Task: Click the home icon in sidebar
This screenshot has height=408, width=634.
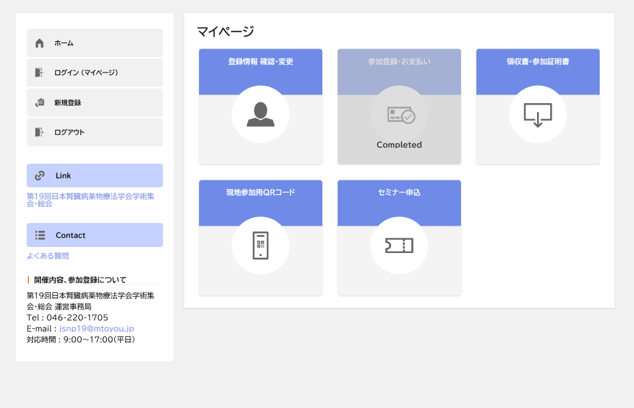Action: click(40, 43)
